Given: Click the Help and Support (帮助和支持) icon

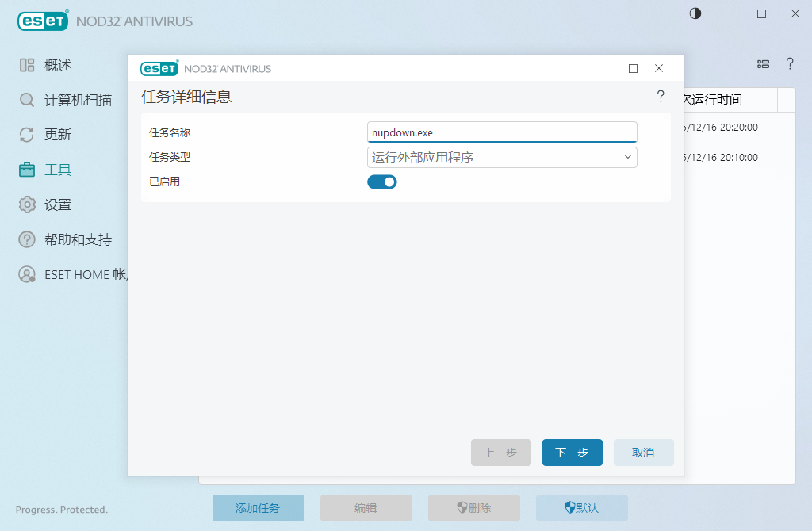Looking at the screenshot, I should [x=27, y=239].
